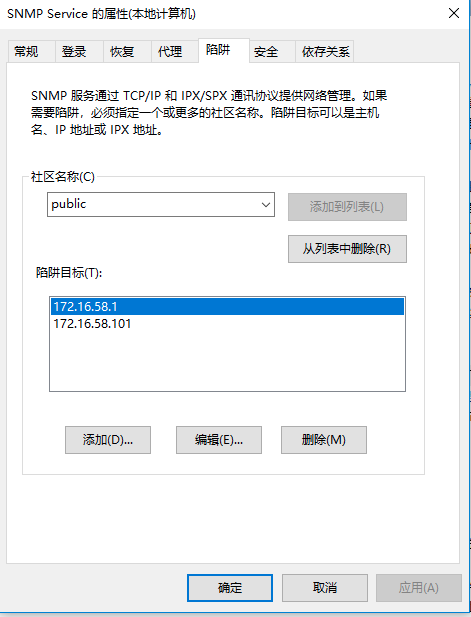Click the 删除(M) button
Viewport: 471px width, 617px height.
pos(323,440)
